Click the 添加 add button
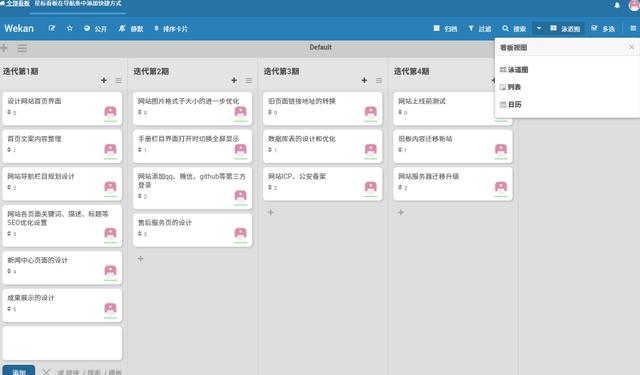The width and height of the screenshot is (640, 375). (x=19, y=371)
